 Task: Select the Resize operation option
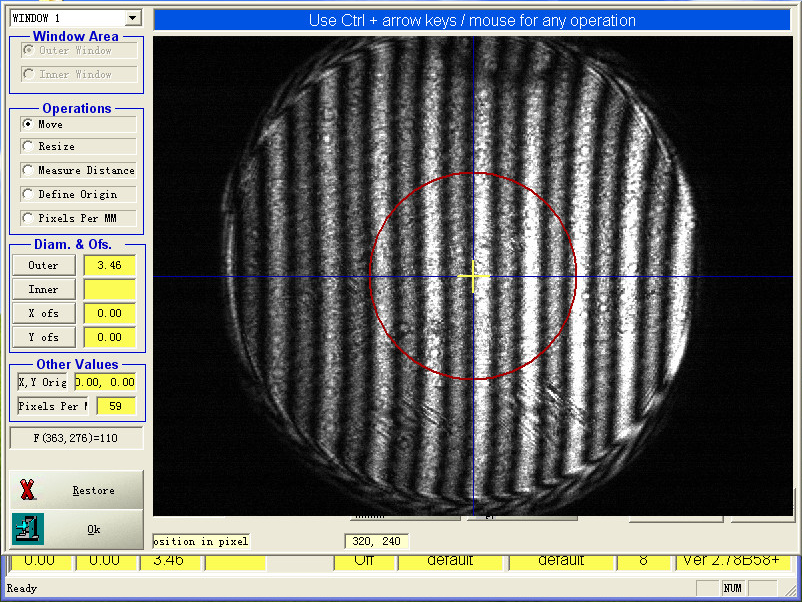tap(27, 147)
